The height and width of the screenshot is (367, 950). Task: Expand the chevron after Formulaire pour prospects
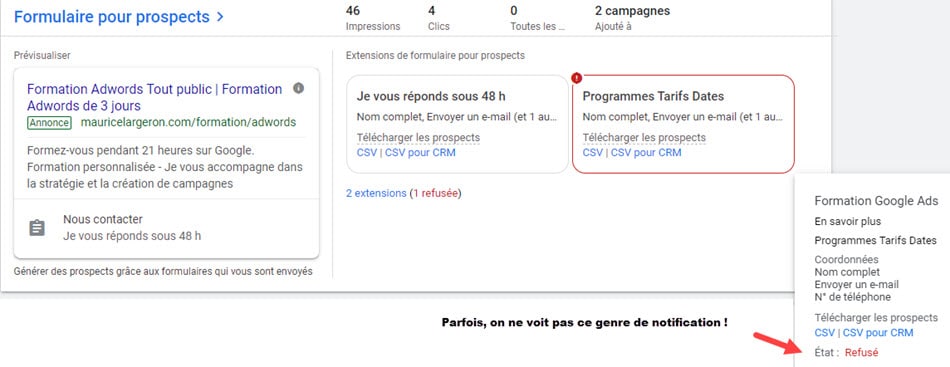(x=220, y=17)
